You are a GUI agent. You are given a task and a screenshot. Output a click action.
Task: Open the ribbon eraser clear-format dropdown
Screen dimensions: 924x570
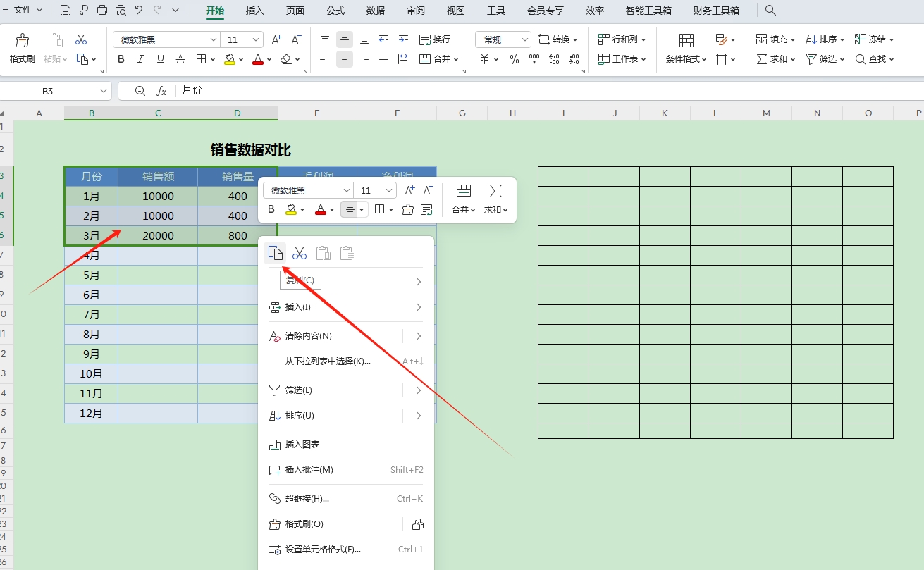pyautogui.click(x=297, y=59)
